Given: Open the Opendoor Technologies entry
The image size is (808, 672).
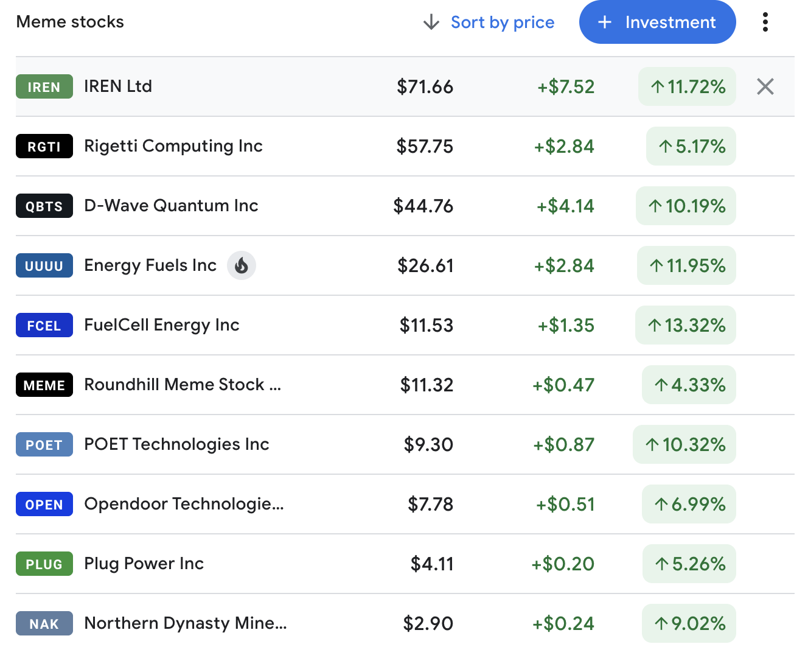Looking at the screenshot, I should [184, 504].
